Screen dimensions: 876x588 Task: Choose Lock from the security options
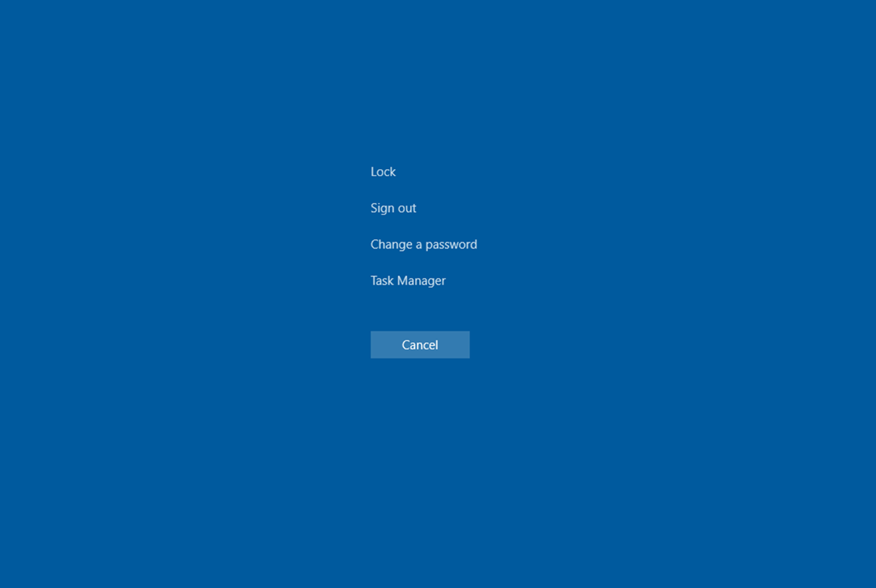coord(383,171)
